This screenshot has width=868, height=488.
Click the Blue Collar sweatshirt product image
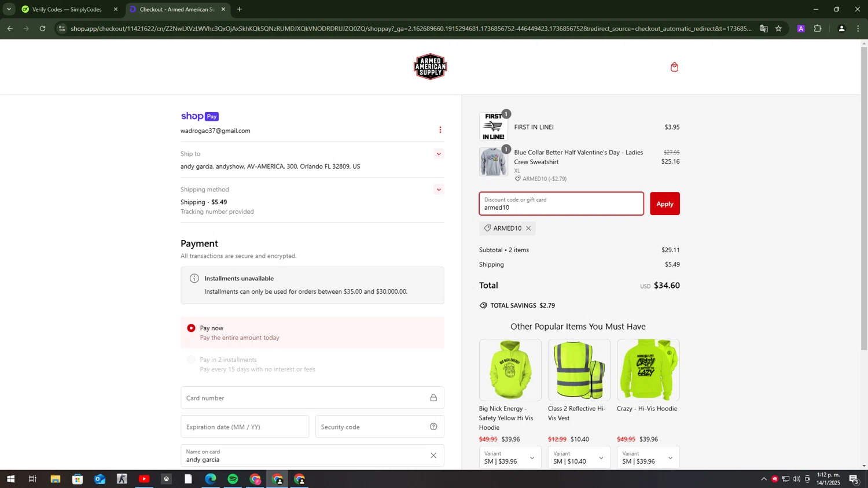pyautogui.click(x=493, y=162)
